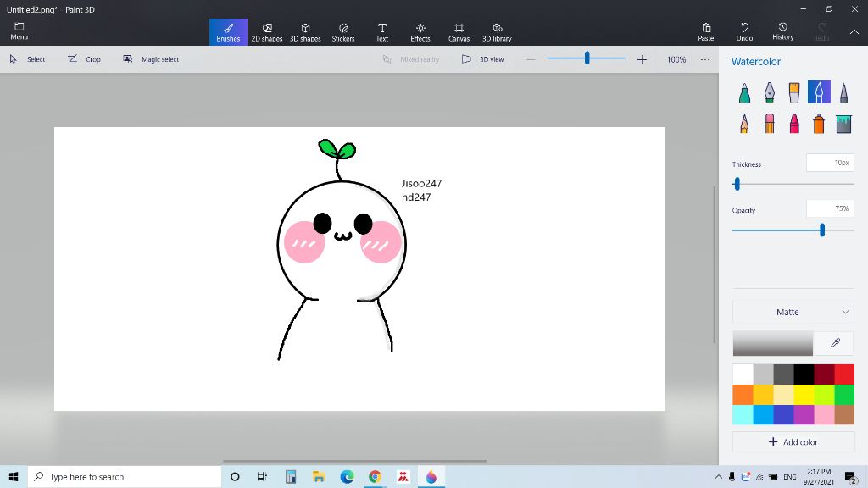
Task: Activate the Crop tool
Action: (84, 59)
